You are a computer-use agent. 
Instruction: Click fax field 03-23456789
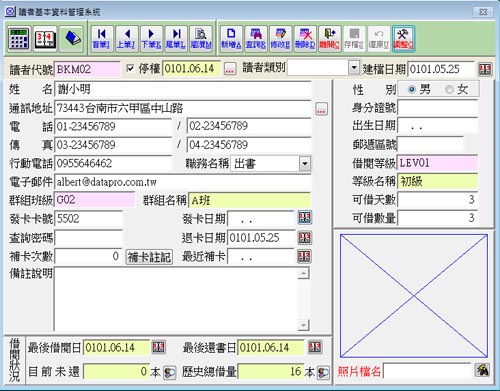click(x=113, y=145)
